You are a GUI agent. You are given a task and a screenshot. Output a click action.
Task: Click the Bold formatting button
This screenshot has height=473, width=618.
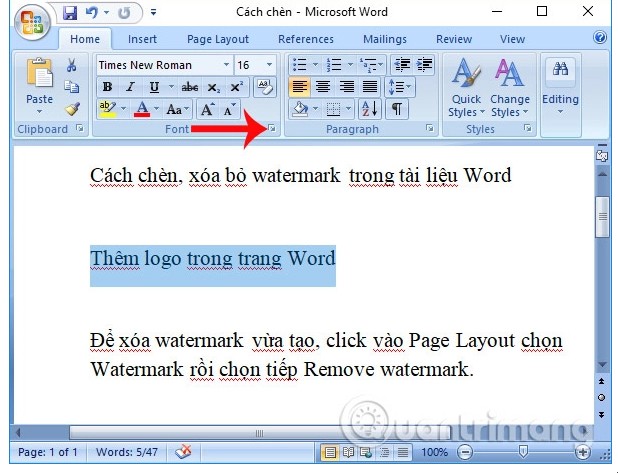[x=106, y=87]
